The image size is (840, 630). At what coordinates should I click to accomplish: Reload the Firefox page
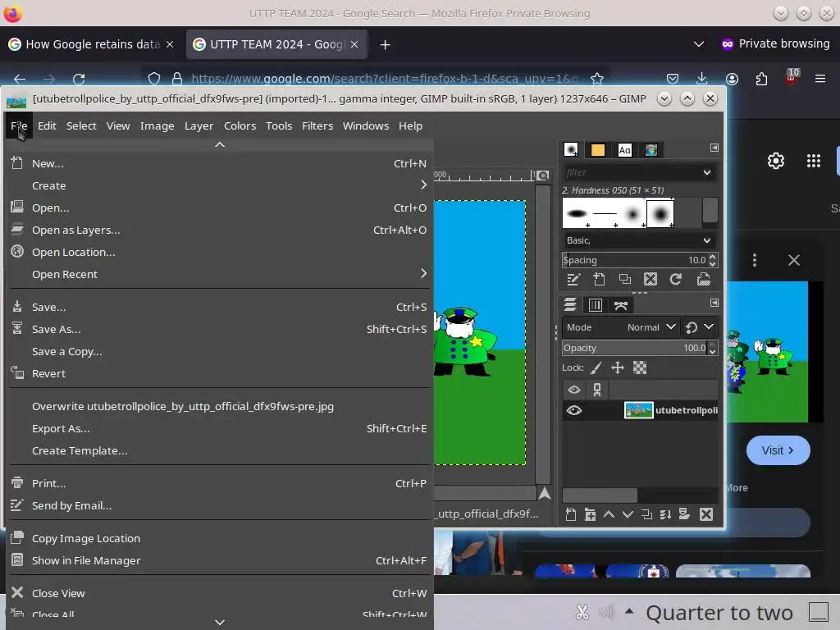pyautogui.click(x=79, y=80)
